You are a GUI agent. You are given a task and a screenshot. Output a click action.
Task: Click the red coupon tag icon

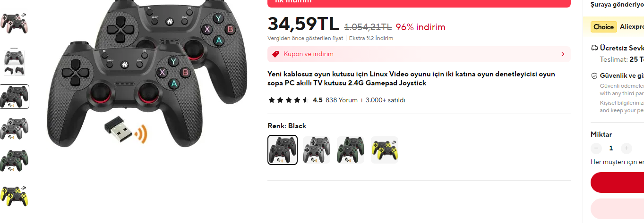pyautogui.click(x=275, y=54)
